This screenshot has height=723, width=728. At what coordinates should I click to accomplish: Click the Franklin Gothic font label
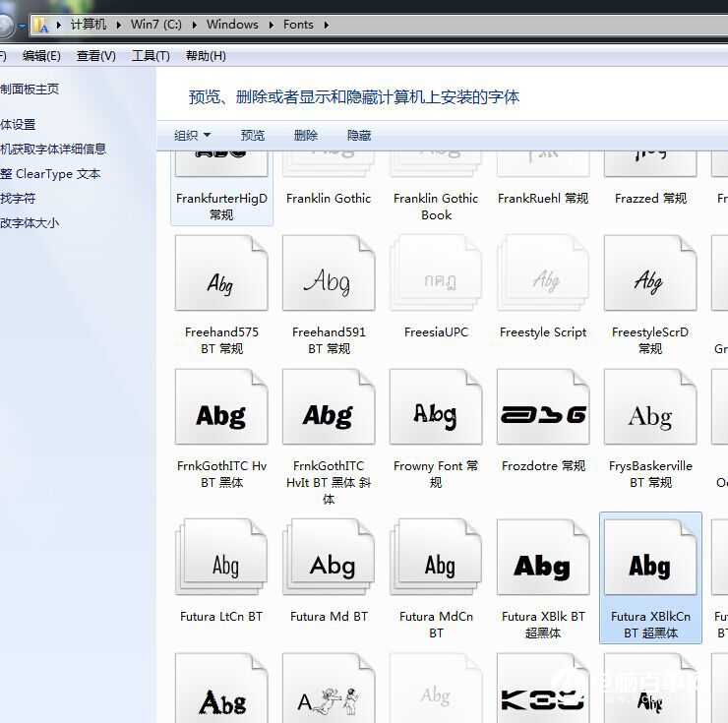329,199
